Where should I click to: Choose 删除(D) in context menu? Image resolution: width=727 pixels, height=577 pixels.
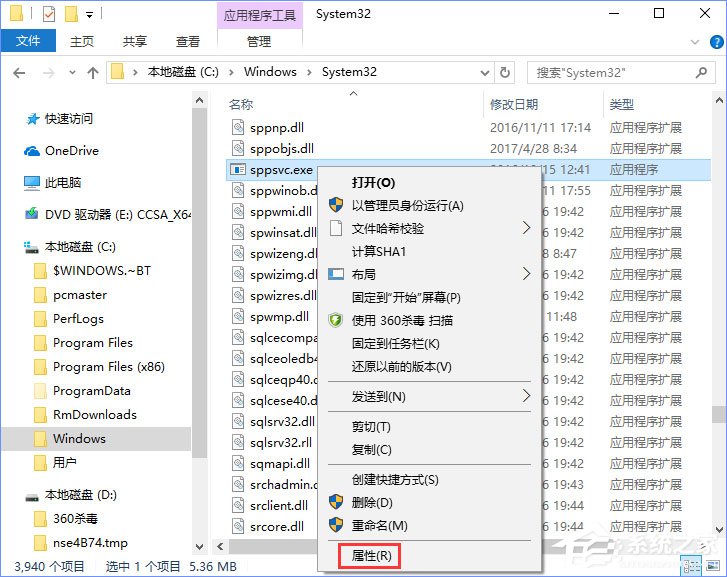[429, 503]
